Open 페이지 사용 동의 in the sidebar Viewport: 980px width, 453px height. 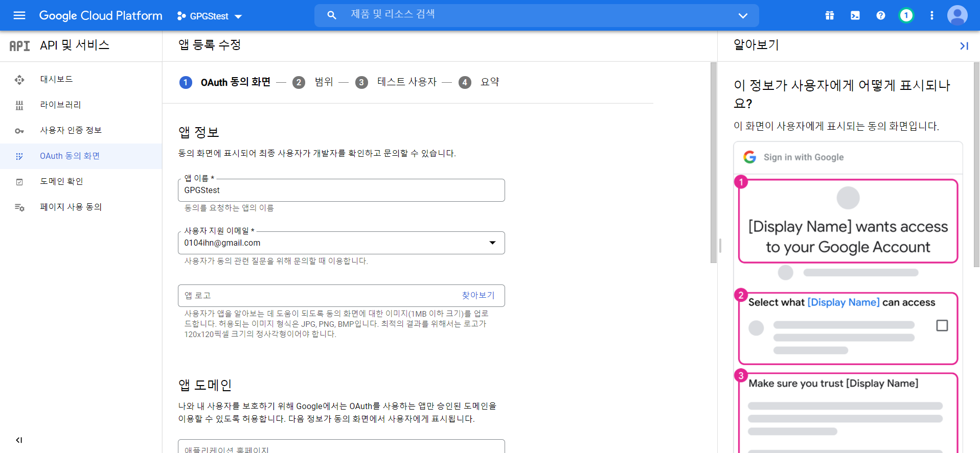81,207
